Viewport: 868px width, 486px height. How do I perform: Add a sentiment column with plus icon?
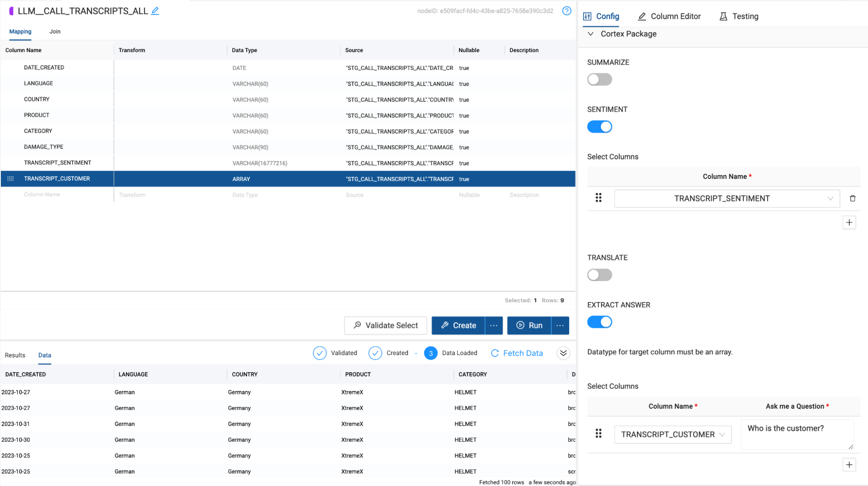[x=849, y=222]
